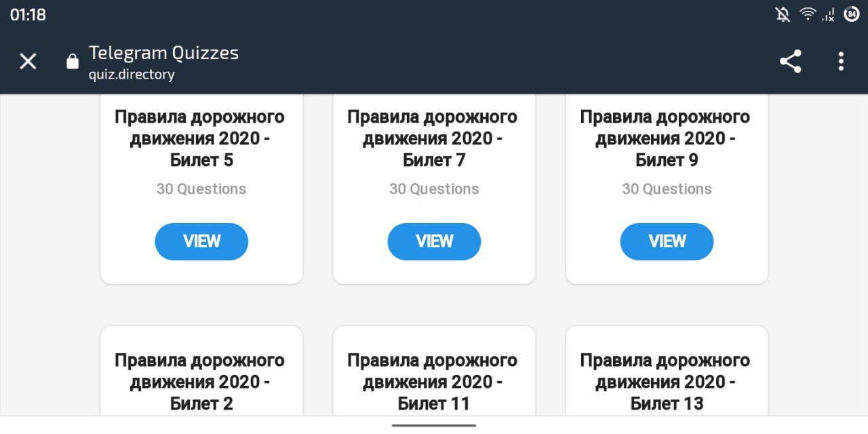Tap the secure connection lock icon

pos(73,62)
